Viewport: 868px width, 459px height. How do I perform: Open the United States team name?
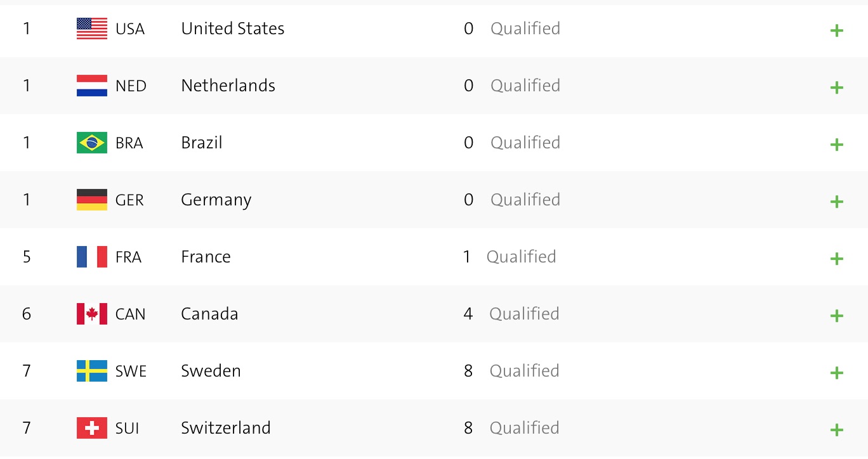point(233,29)
